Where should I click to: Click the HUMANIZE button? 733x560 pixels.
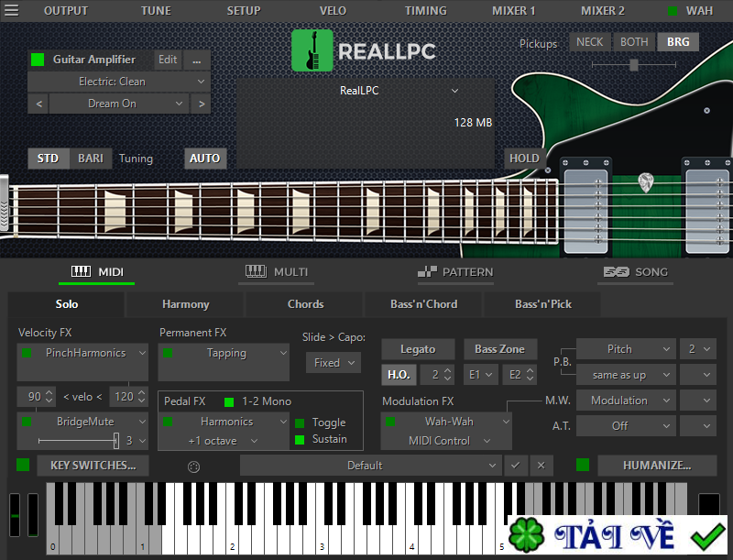tap(657, 466)
